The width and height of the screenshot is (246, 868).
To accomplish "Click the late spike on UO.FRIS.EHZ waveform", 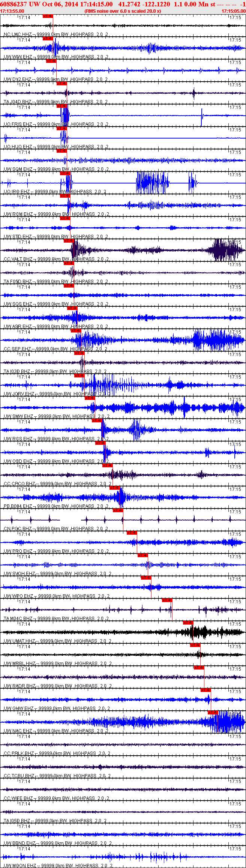I will (202, 117).
